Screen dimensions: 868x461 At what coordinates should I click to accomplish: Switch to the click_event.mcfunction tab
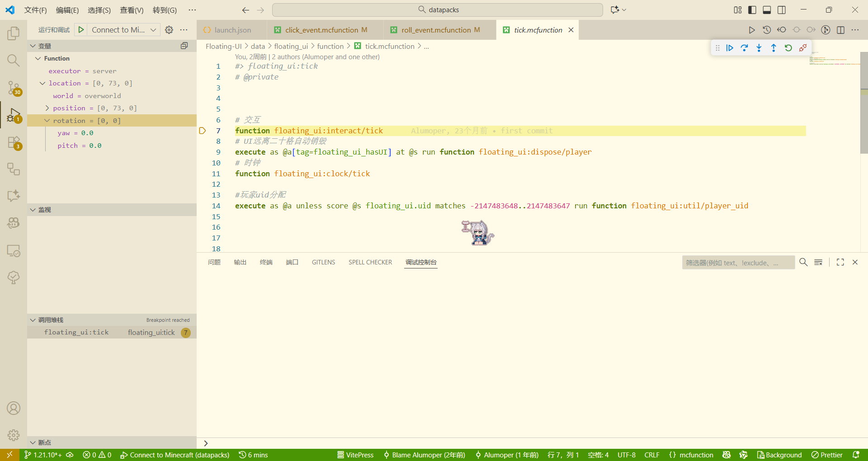[321, 30]
